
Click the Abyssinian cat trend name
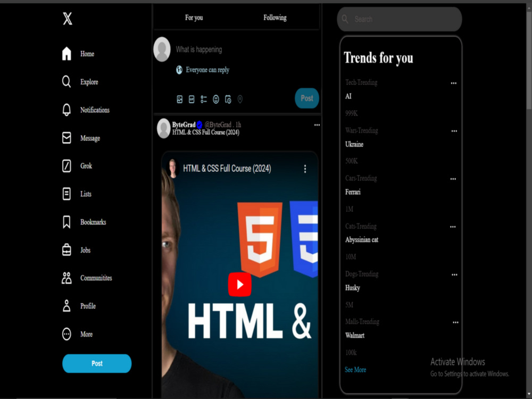(362, 240)
